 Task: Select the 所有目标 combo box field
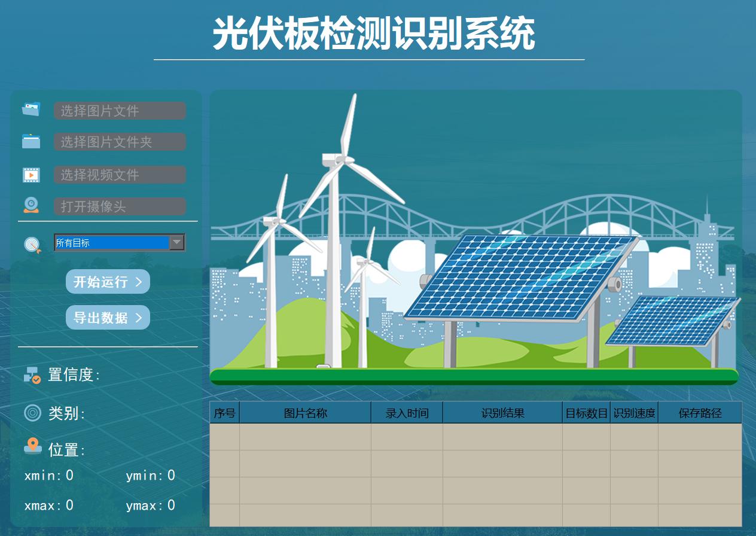point(120,242)
